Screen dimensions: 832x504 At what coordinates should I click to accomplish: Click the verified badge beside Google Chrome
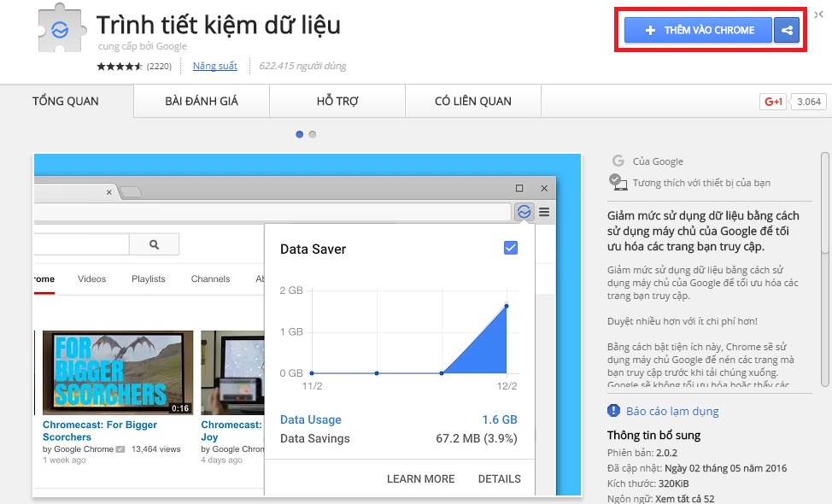coord(120,449)
